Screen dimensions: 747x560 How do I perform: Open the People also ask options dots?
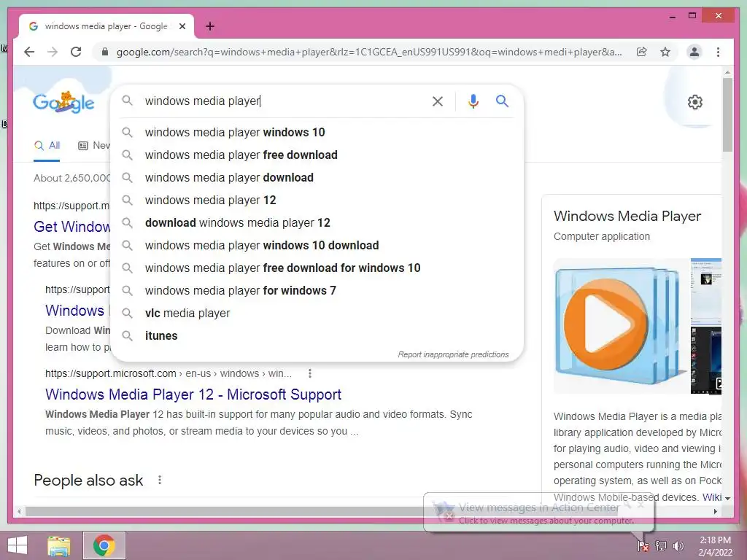pyautogui.click(x=160, y=480)
